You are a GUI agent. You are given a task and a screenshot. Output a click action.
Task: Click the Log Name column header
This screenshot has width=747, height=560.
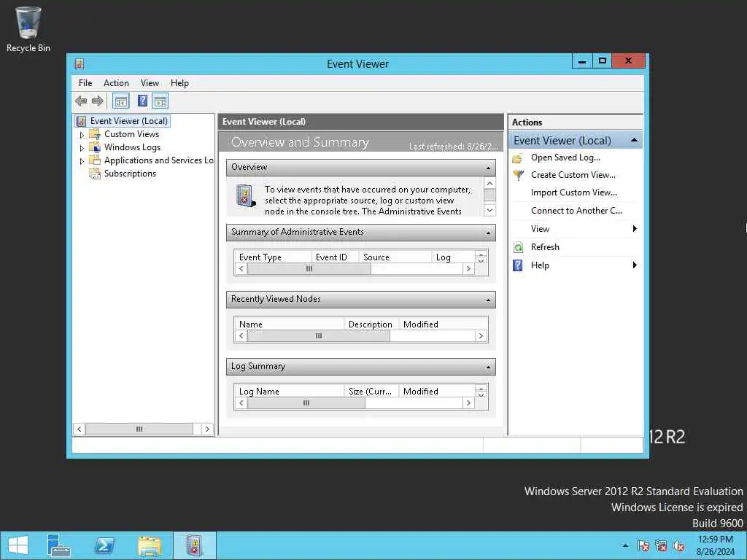click(x=289, y=392)
